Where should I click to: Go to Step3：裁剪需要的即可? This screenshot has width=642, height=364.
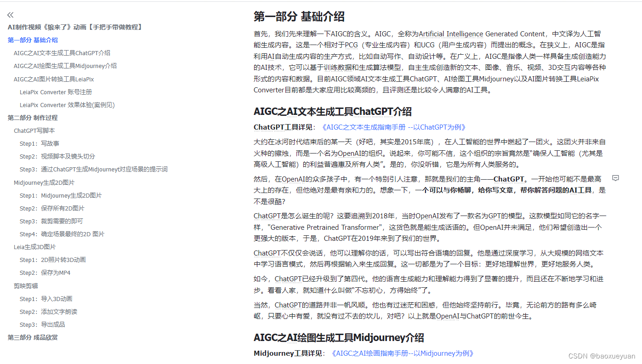[x=52, y=221]
